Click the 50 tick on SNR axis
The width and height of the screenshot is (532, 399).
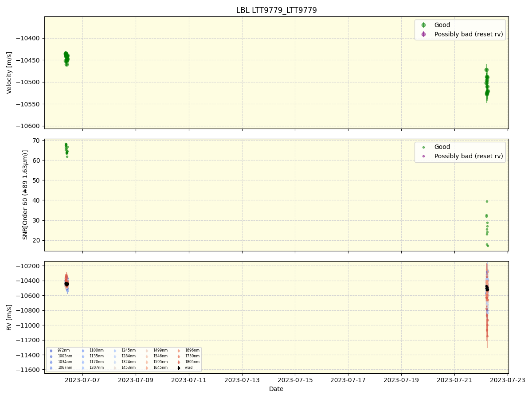tap(36, 180)
